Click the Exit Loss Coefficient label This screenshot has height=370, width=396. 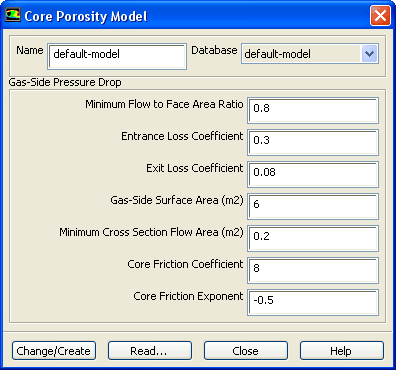tap(195, 168)
